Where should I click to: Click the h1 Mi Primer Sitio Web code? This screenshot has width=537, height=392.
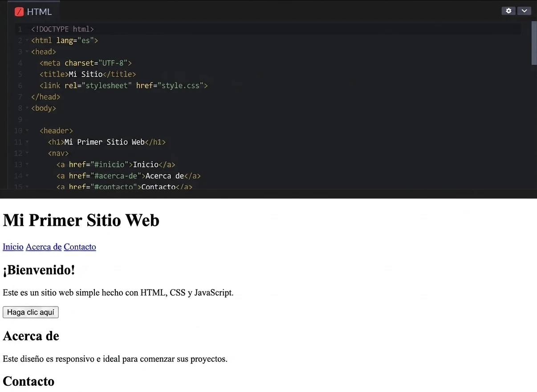107,142
